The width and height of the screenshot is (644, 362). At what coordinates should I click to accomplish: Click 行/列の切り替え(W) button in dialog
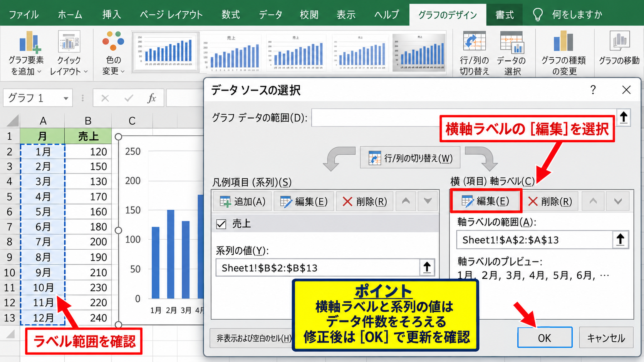410,158
